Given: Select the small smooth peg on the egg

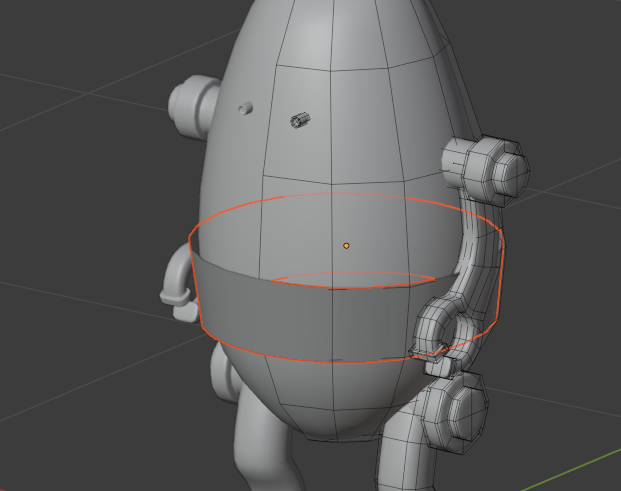Looking at the screenshot, I should click(246, 108).
